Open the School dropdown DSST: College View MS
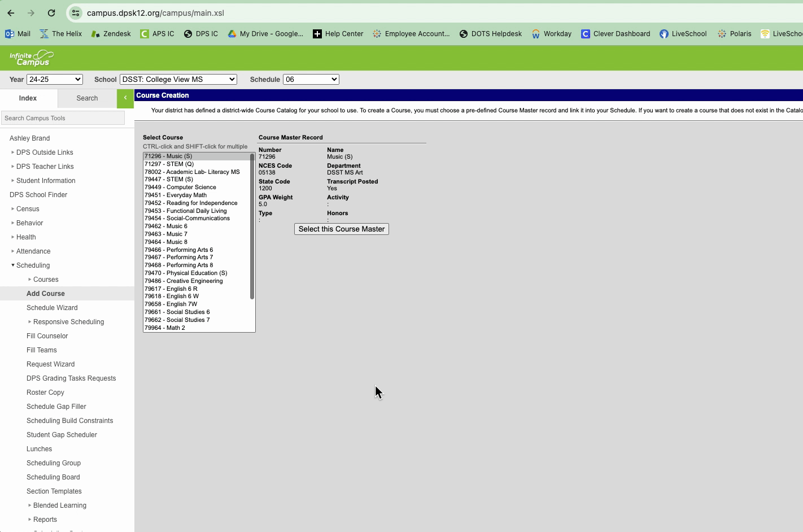Viewport: 803px width, 532px height. point(178,80)
